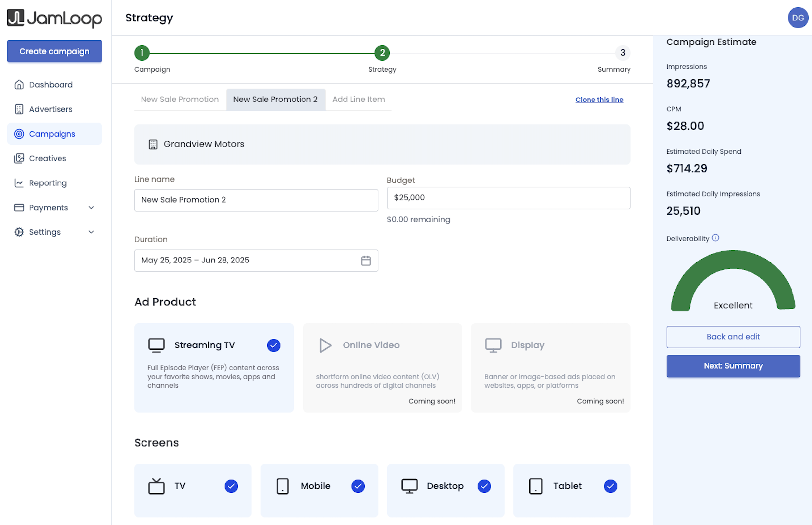Image resolution: width=812 pixels, height=525 pixels.
Task: Click the Creatives image icon
Action: coord(19,158)
